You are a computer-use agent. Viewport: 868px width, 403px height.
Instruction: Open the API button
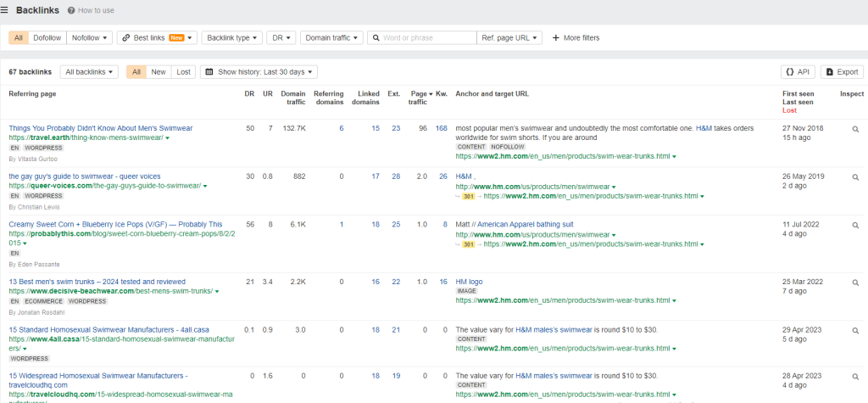click(x=797, y=72)
